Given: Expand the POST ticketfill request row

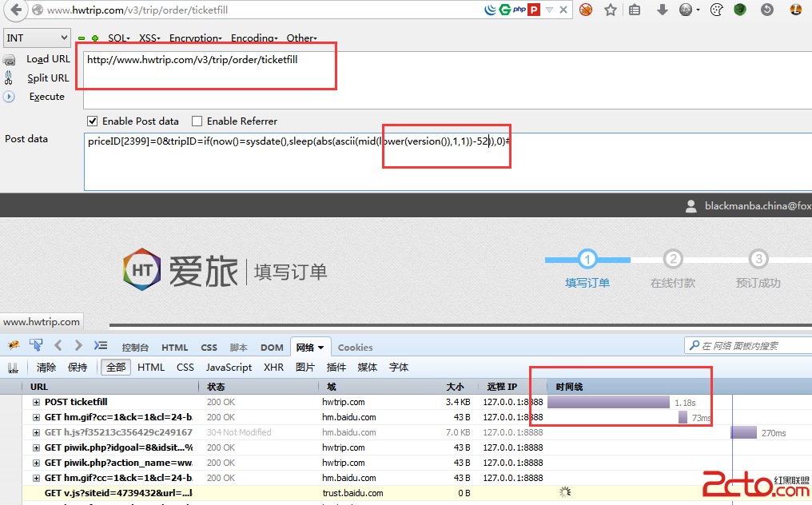Looking at the screenshot, I should (x=36, y=402).
